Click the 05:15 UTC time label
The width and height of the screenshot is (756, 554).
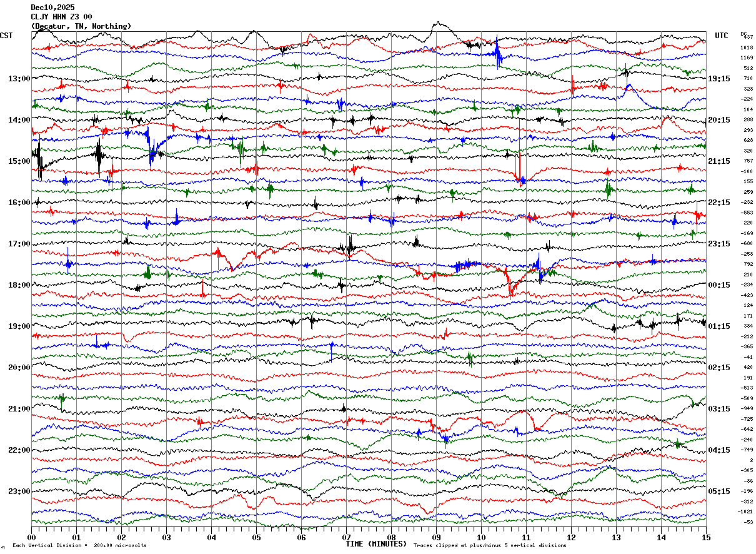719,491
